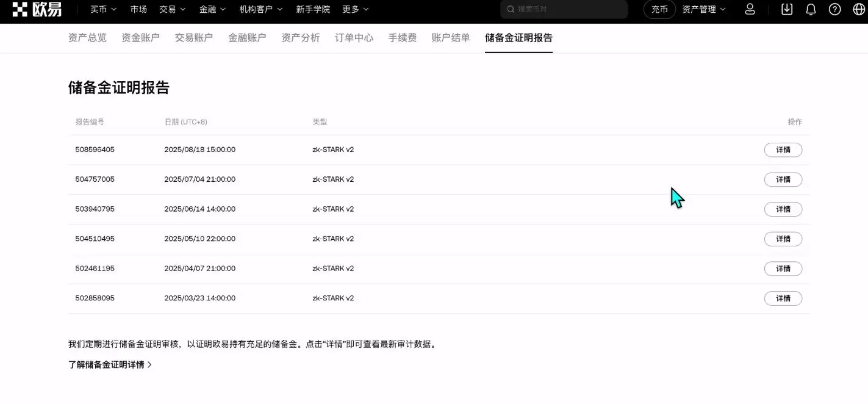Click the download app icon

[x=786, y=9]
